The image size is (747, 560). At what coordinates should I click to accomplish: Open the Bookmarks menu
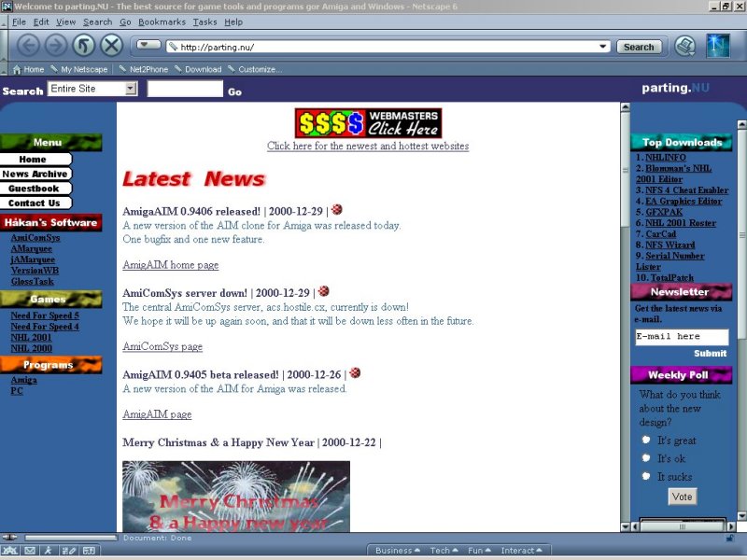click(162, 21)
